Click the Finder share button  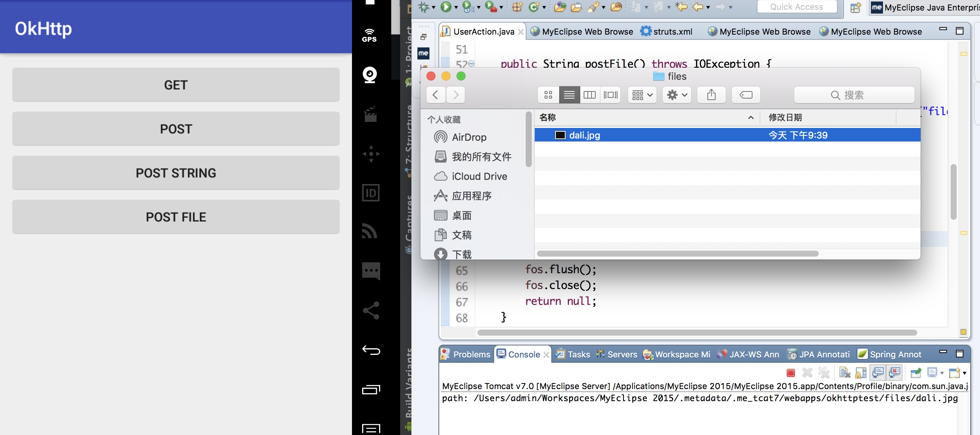(x=711, y=95)
